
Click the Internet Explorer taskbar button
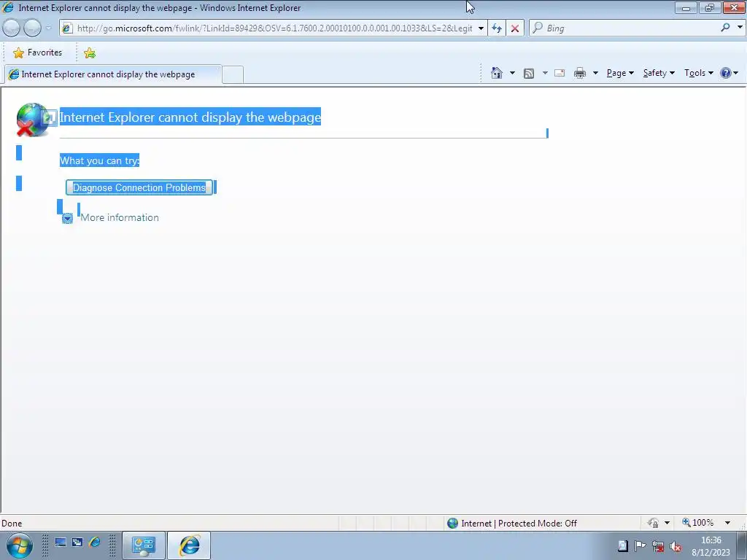pyautogui.click(x=189, y=545)
